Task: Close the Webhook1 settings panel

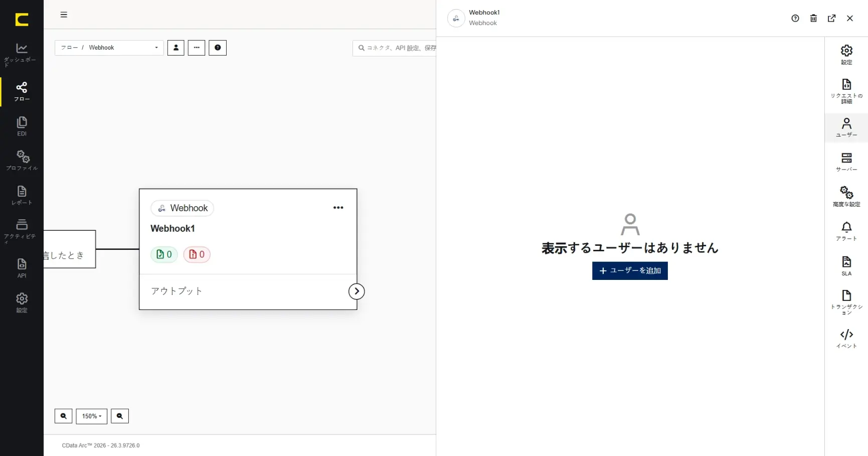Action: pos(850,19)
